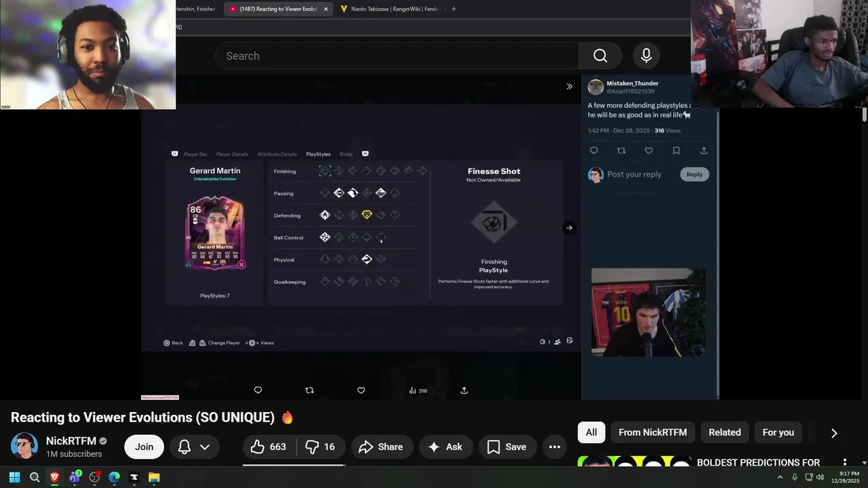Open NickRTFM channel avatar
This screenshot has width=868, height=488.
tap(24, 447)
